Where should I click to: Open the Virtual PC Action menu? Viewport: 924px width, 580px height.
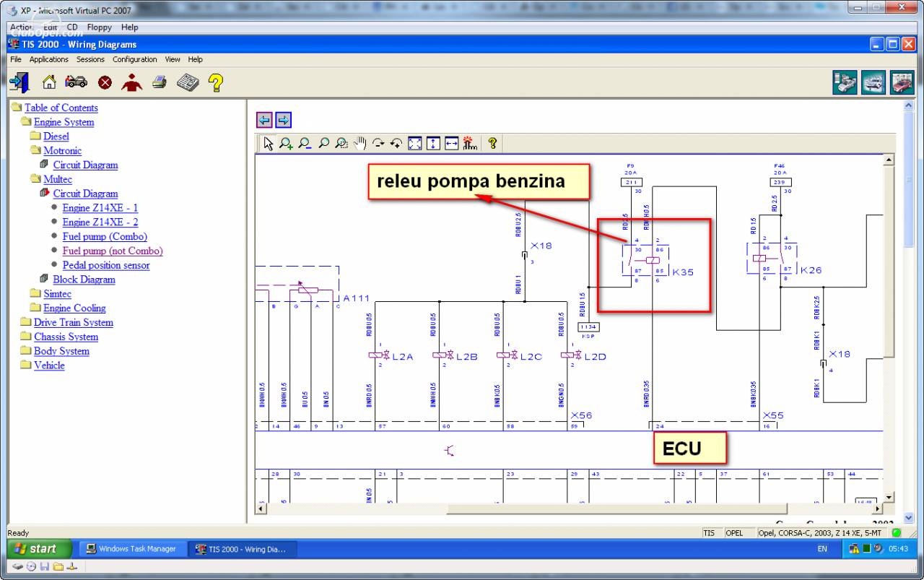click(x=22, y=27)
